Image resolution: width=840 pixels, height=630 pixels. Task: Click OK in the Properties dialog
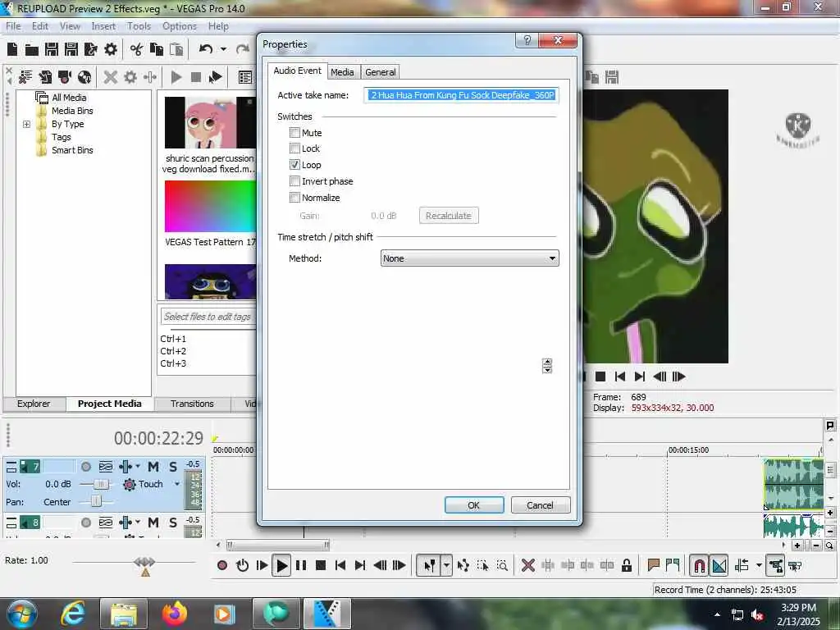[474, 505]
